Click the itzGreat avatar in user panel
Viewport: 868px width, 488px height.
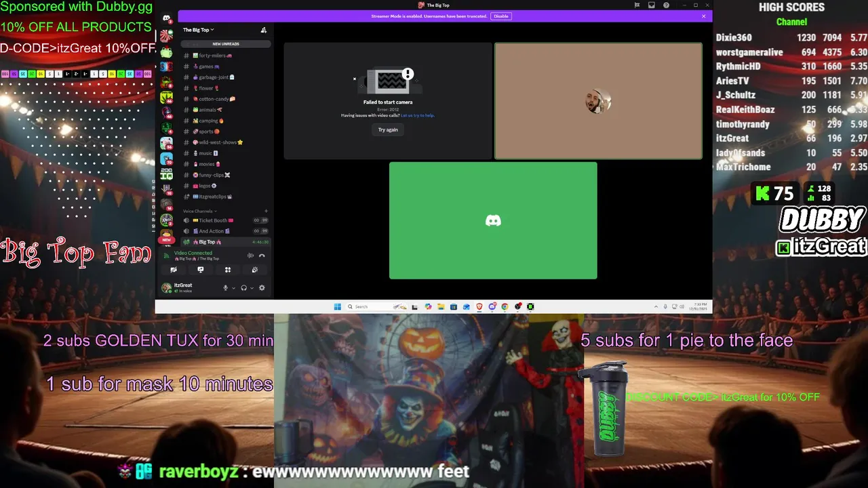tap(166, 288)
